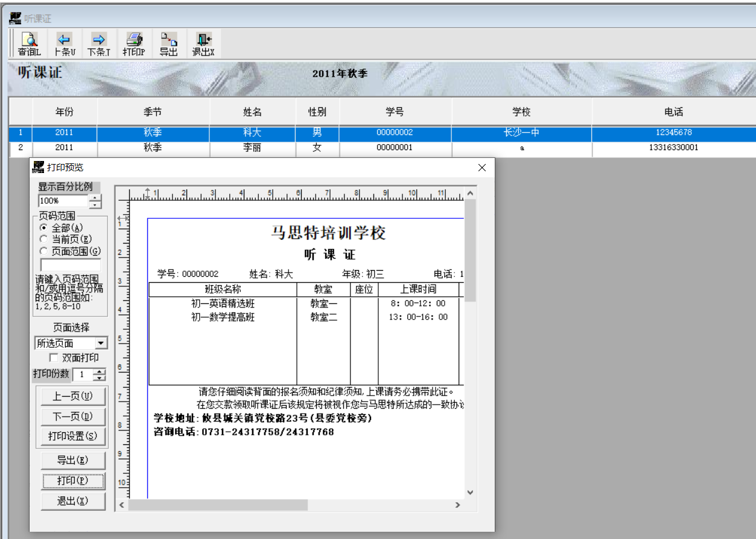The image size is (756, 539).
Task: Select the 页面范围 (Page range) radio button
Action: point(43,251)
